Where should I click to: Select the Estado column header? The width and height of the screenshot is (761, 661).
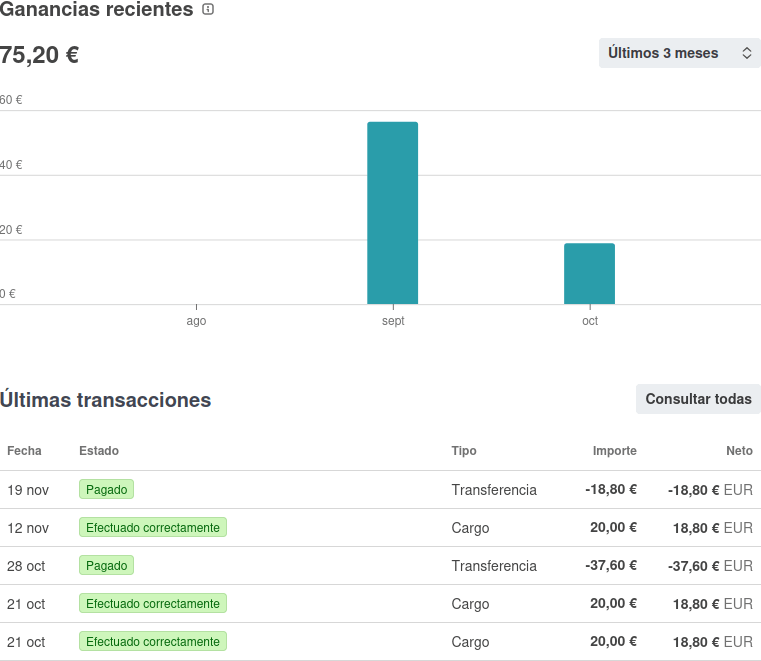99,451
